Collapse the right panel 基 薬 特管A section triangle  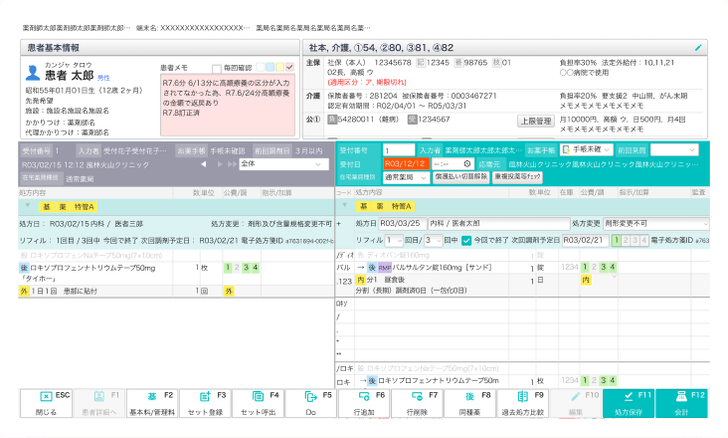coord(344,205)
